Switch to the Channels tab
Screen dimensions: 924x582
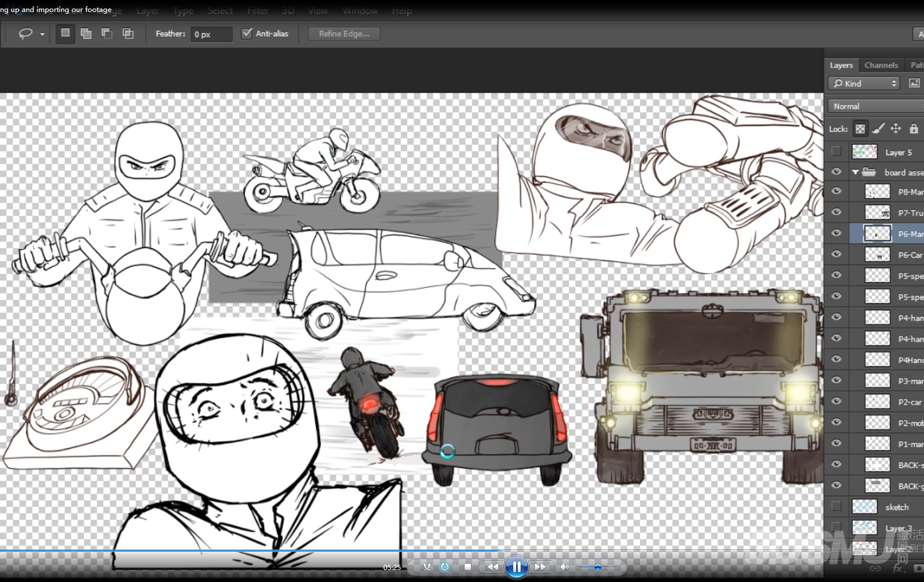click(881, 65)
